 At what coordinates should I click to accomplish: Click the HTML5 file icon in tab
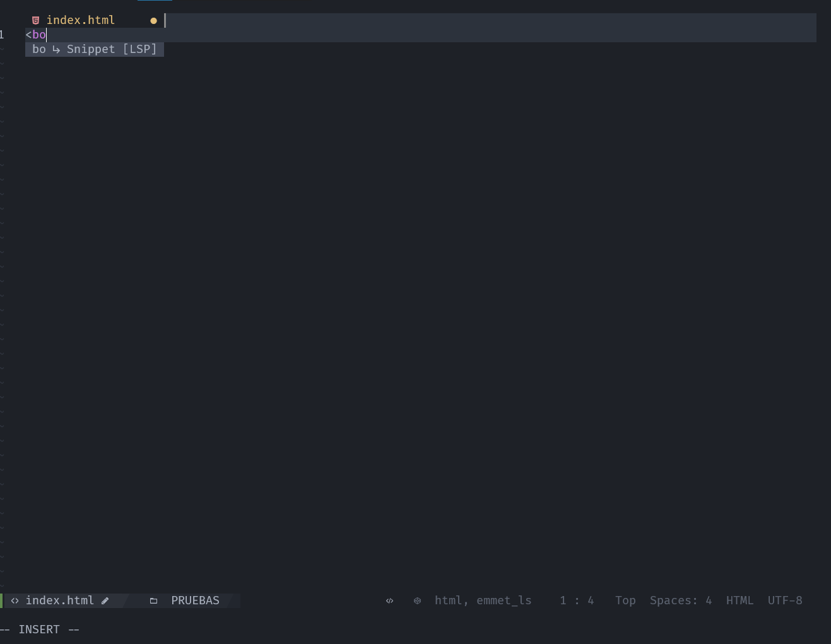36,20
